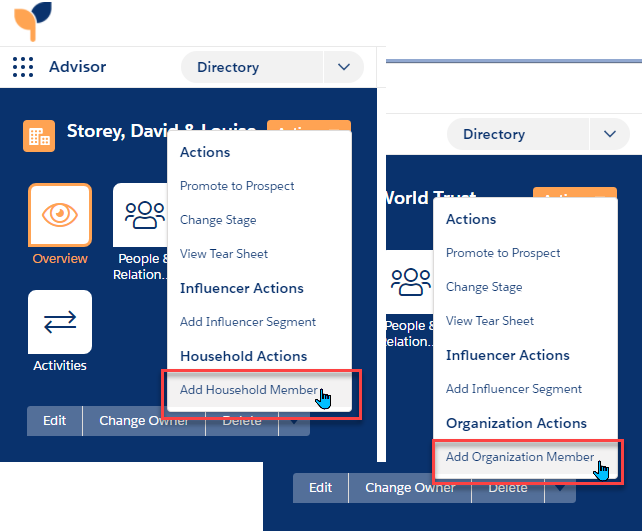Click Edit button in right window
The width and height of the screenshot is (642, 531).
pyautogui.click(x=321, y=488)
